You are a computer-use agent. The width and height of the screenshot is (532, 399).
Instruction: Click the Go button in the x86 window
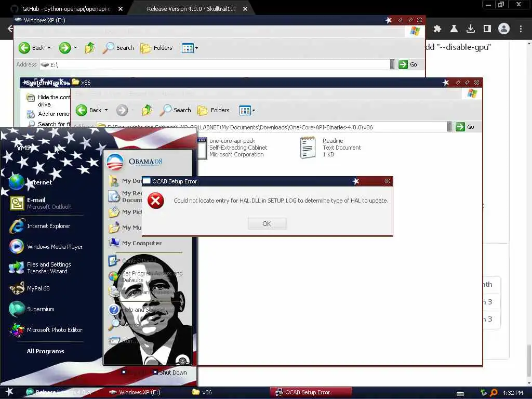pos(465,127)
